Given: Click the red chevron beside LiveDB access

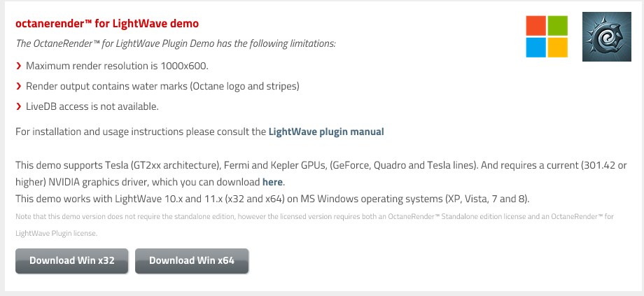Looking at the screenshot, I should (18, 106).
